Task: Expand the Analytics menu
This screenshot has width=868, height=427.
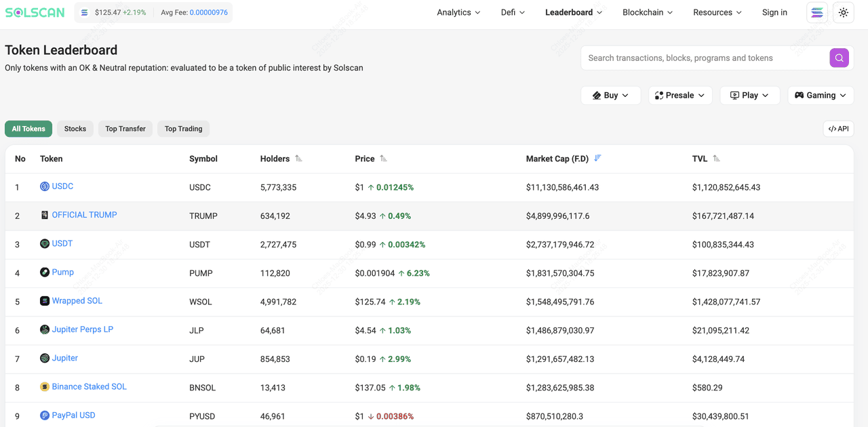Action: [458, 13]
